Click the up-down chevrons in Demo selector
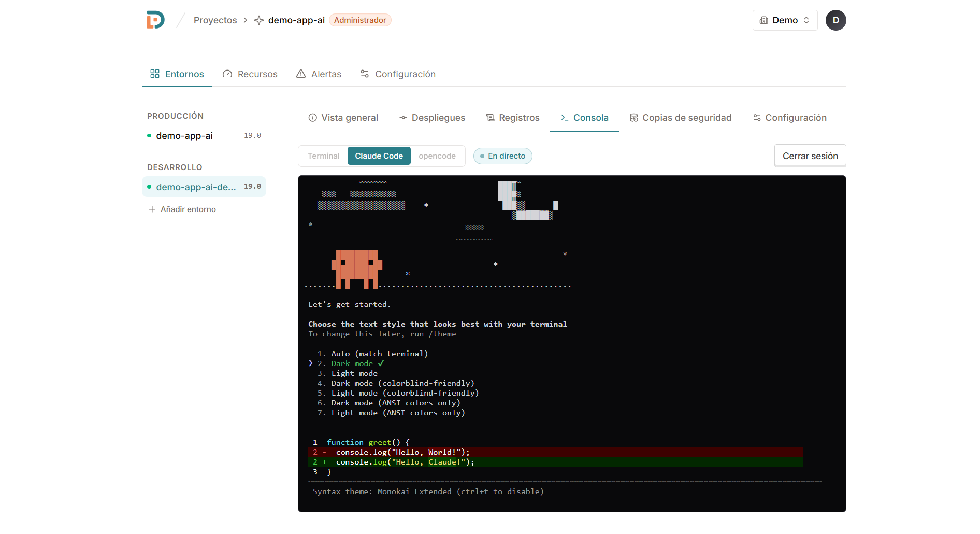The height and width of the screenshot is (534, 980). pos(806,20)
